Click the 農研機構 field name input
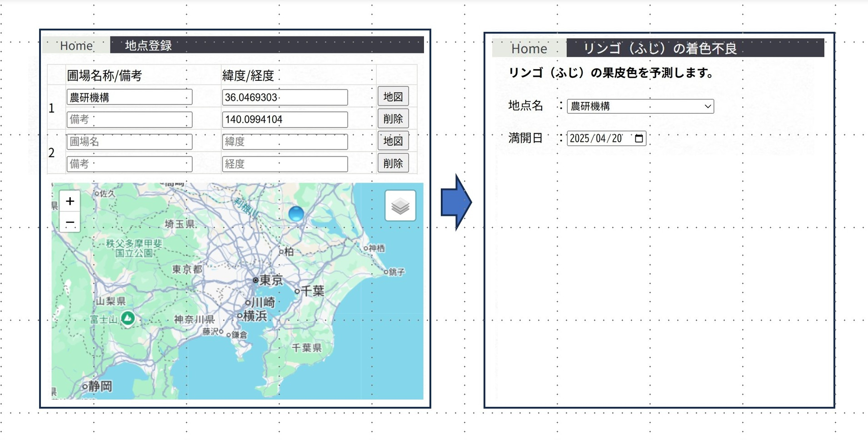Image resolution: width=868 pixels, height=440 pixels. (x=129, y=97)
